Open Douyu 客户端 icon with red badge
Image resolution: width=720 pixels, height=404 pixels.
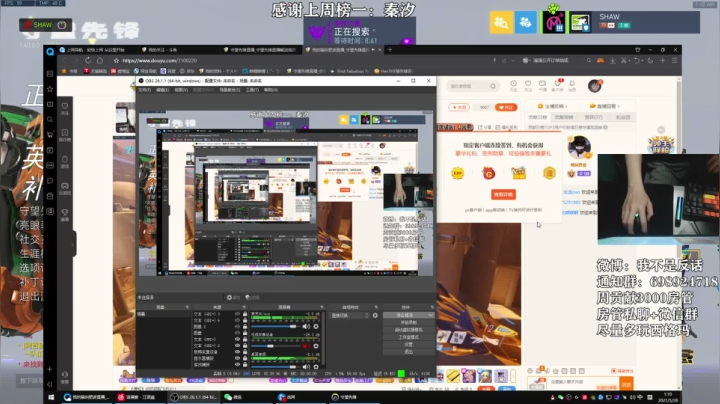click(557, 84)
